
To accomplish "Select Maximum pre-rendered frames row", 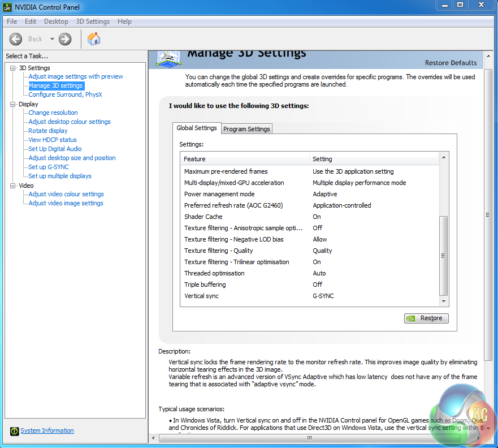I will 310,171.
